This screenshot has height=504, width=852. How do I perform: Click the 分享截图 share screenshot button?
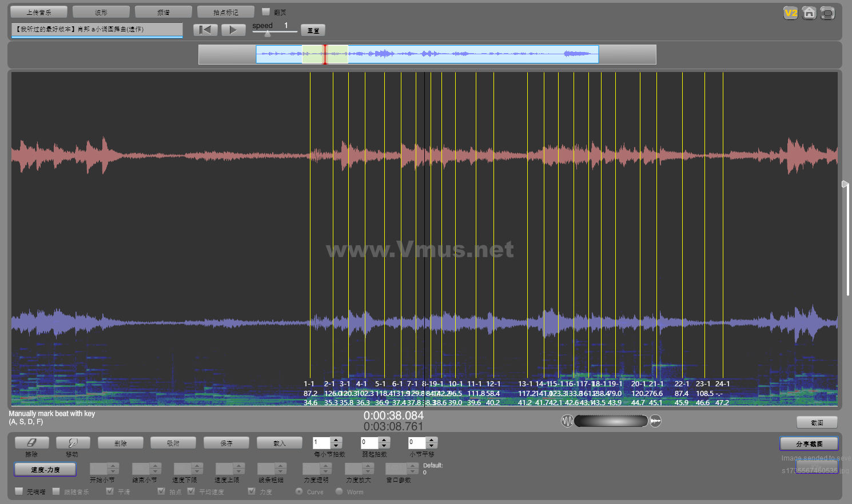tap(809, 443)
